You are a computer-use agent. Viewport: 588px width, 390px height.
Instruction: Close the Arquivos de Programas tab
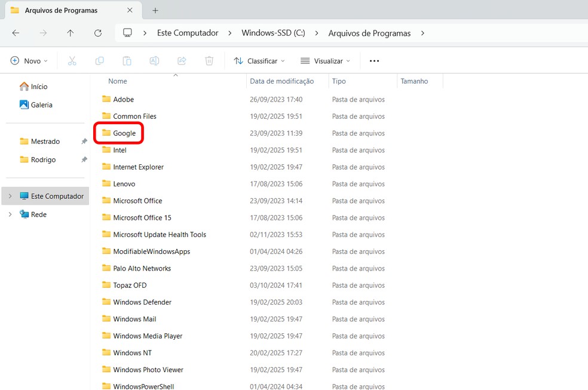click(130, 10)
